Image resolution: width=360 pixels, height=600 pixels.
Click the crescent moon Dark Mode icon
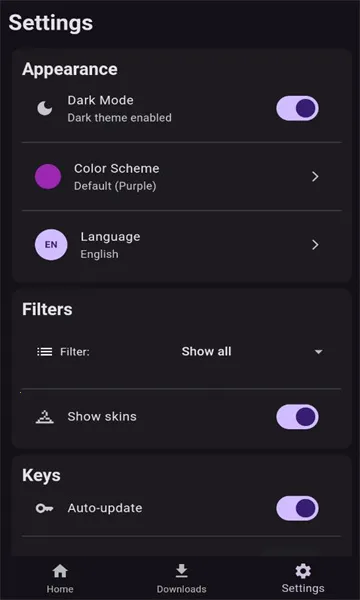45,108
